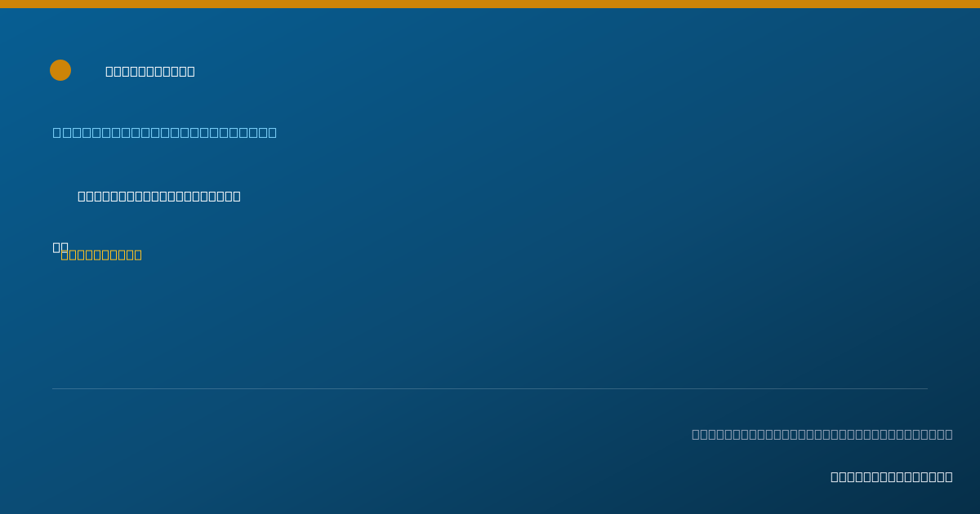980x514 pixels.
Task: Select the white title text beside the orange circle
Action: [150, 71]
